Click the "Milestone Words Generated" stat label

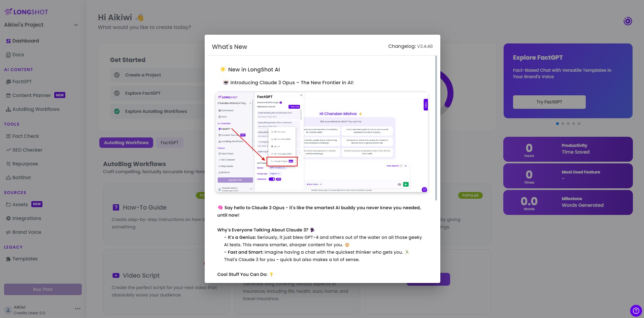point(582,202)
